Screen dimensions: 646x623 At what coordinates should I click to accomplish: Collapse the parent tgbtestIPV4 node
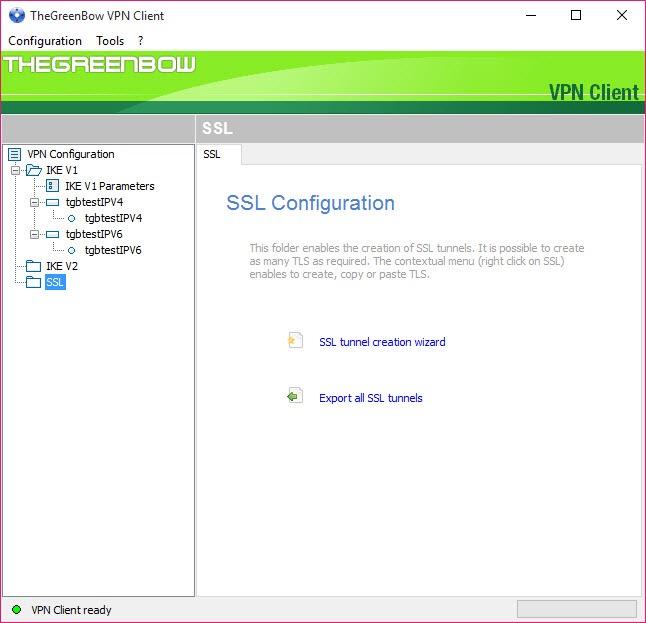pyautogui.click(x=35, y=202)
